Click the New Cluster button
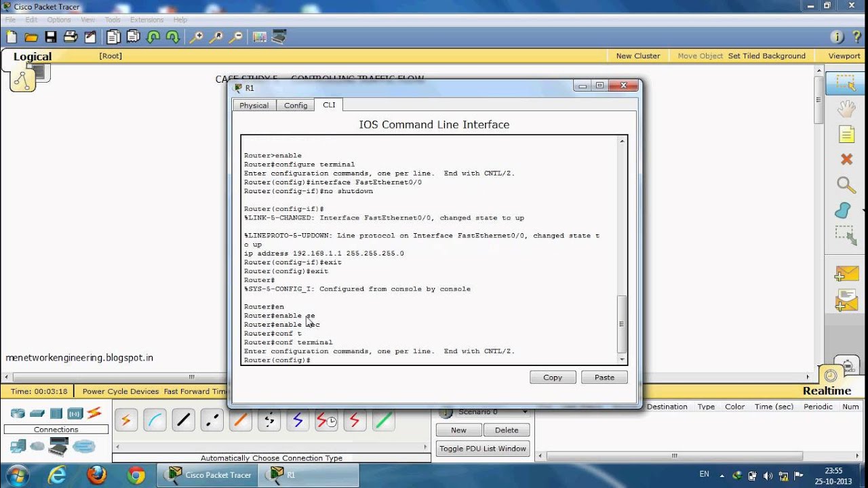The height and width of the screenshot is (488, 868). 638,56
